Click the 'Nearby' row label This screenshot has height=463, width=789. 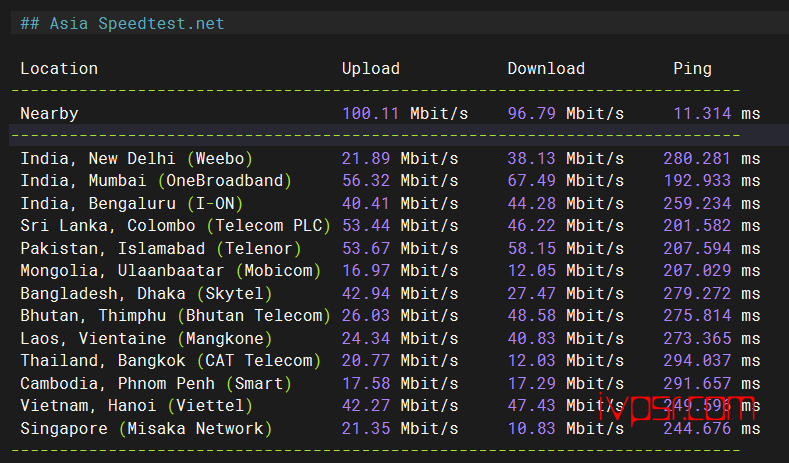point(49,113)
